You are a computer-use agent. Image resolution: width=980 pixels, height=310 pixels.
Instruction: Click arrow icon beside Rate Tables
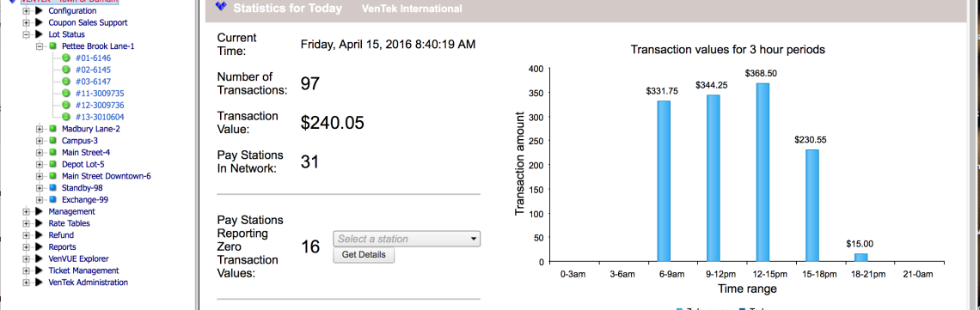[x=39, y=223]
